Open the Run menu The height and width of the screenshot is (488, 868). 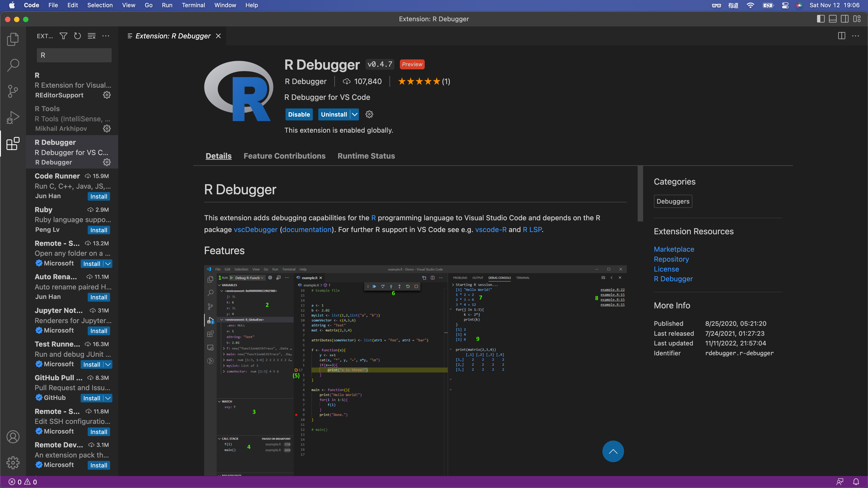tap(167, 5)
